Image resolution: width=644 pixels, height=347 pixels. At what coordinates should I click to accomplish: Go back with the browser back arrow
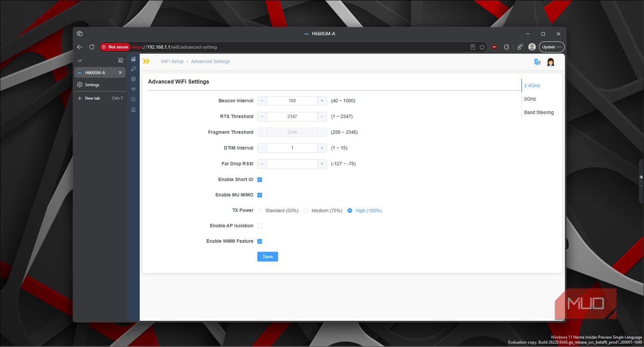[80, 47]
